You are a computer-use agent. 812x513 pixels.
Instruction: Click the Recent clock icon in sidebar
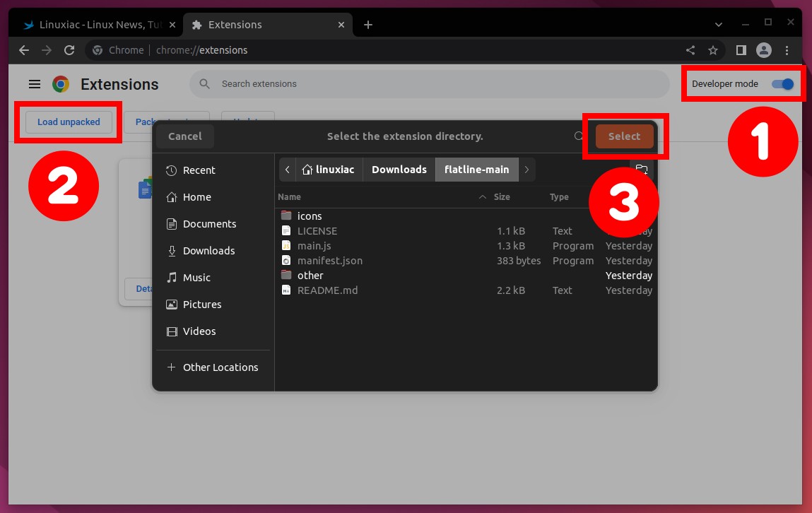pos(172,170)
